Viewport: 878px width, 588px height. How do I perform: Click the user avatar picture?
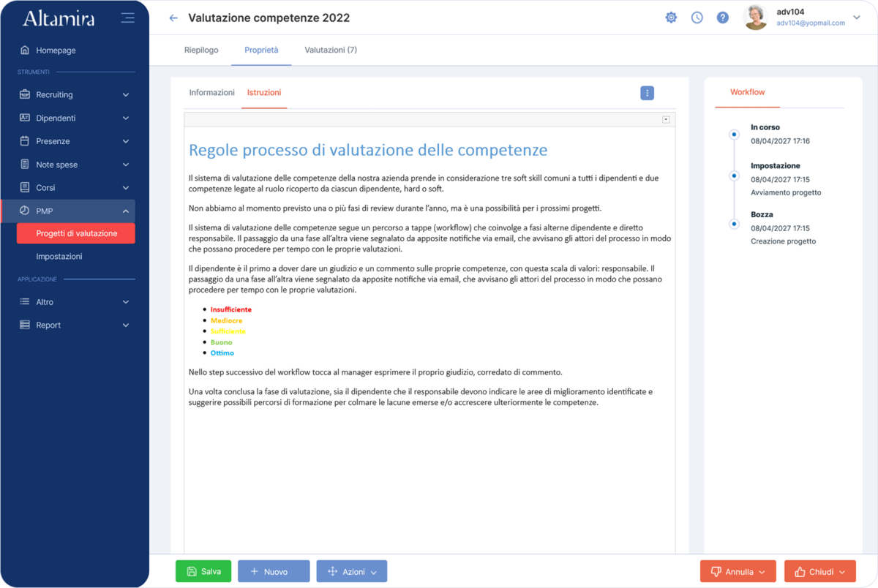tap(756, 18)
